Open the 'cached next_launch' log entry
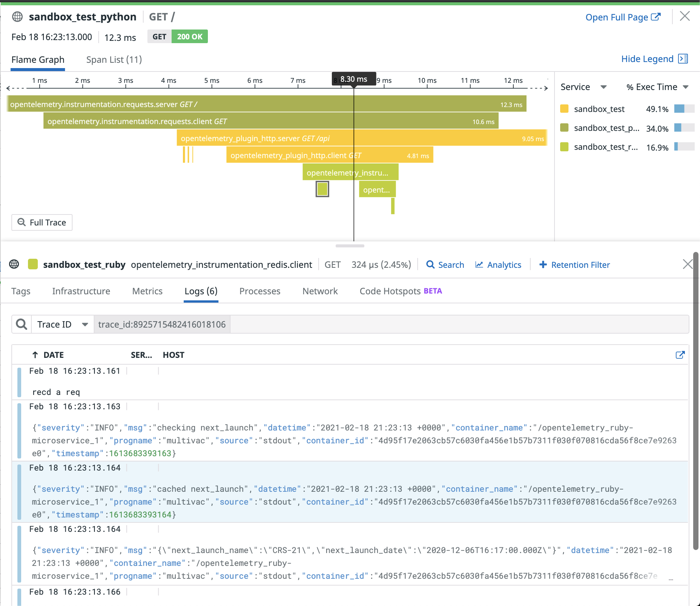Viewport: 700px width, 606px height. [x=350, y=492]
